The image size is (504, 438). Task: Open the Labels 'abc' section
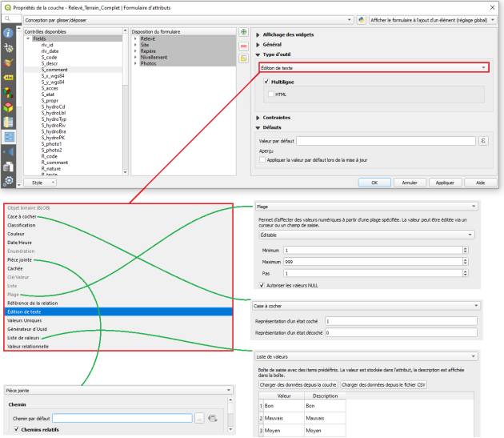point(8,78)
